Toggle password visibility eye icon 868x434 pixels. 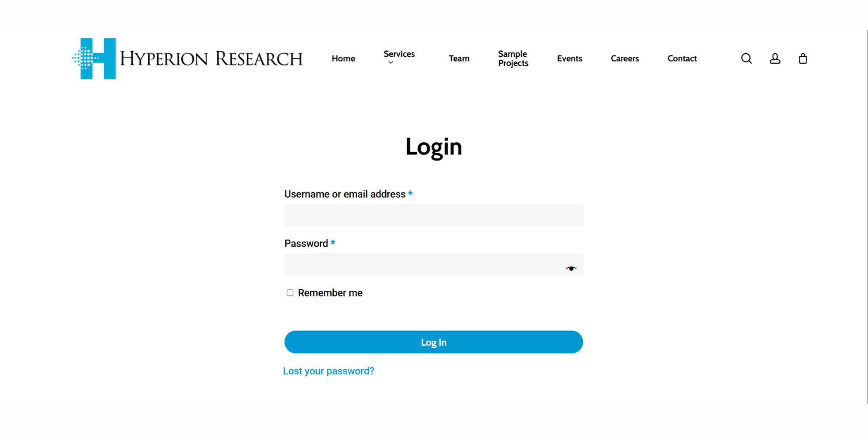click(571, 268)
